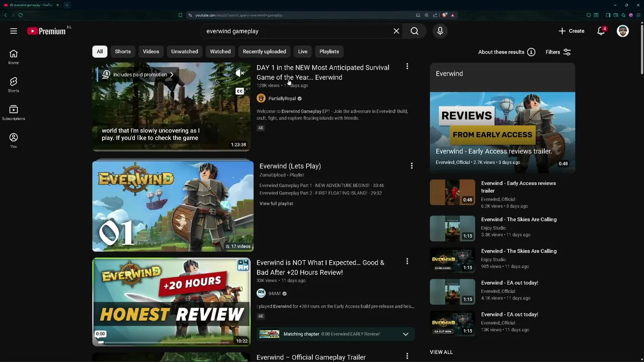Open the Create button
Viewport: 644px width, 362px height.
click(x=572, y=31)
